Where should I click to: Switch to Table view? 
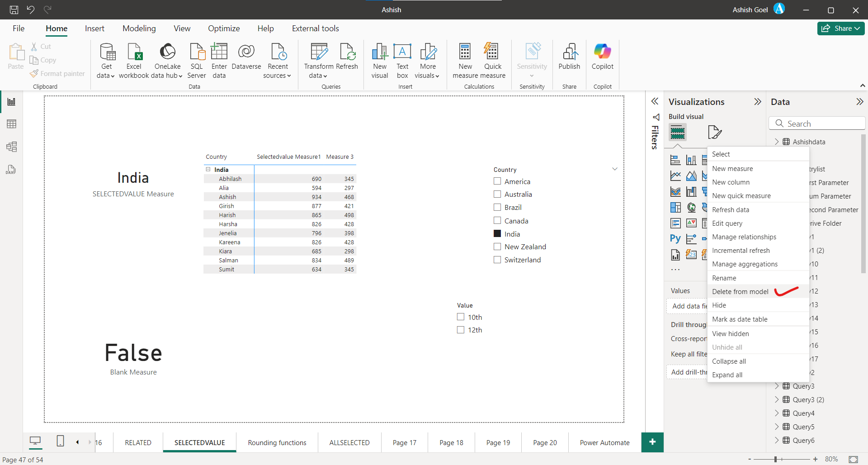coord(11,123)
